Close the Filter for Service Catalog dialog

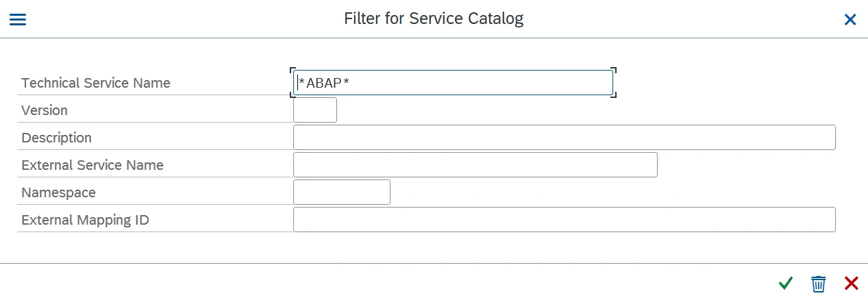pos(850,20)
